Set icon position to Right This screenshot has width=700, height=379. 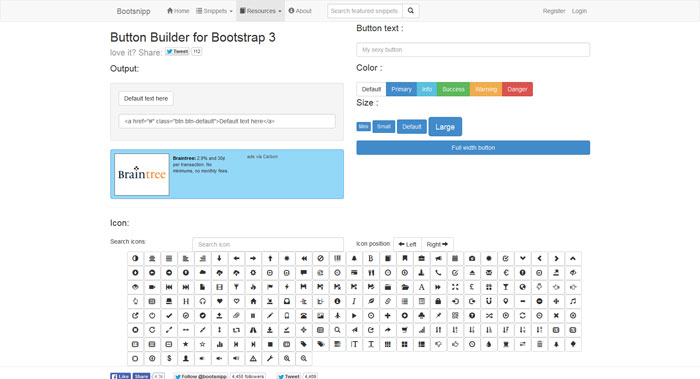[437, 244]
